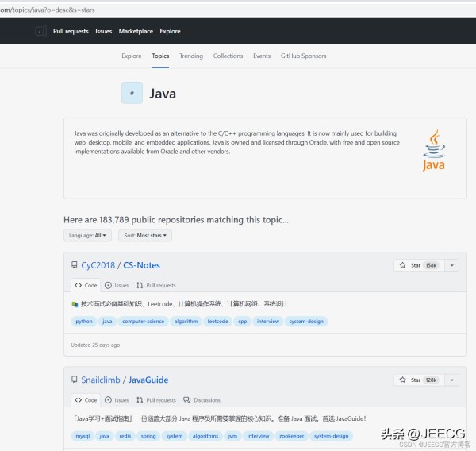This screenshot has height=451, width=476.
Task: Click the slash search shortcut icon
Action: (x=40, y=31)
